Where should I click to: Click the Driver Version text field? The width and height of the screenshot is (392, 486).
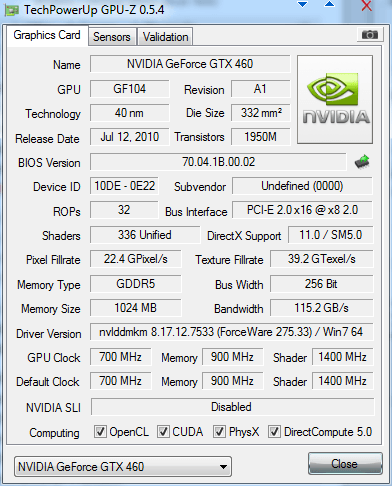(x=231, y=332)
